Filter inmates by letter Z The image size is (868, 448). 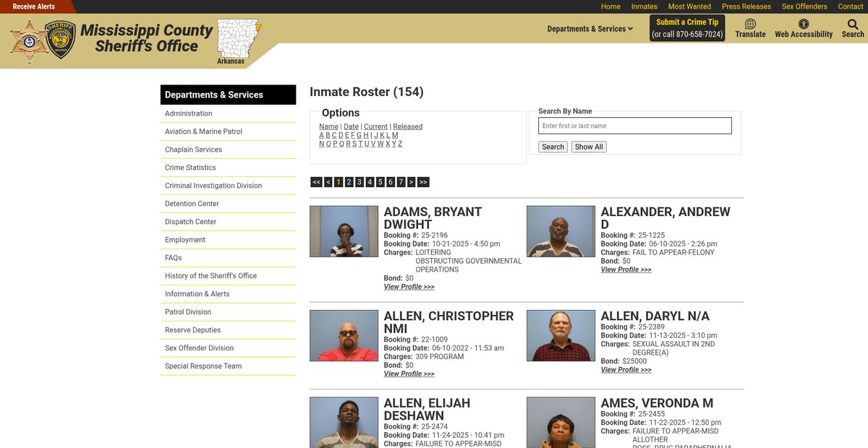coord(400,144)
